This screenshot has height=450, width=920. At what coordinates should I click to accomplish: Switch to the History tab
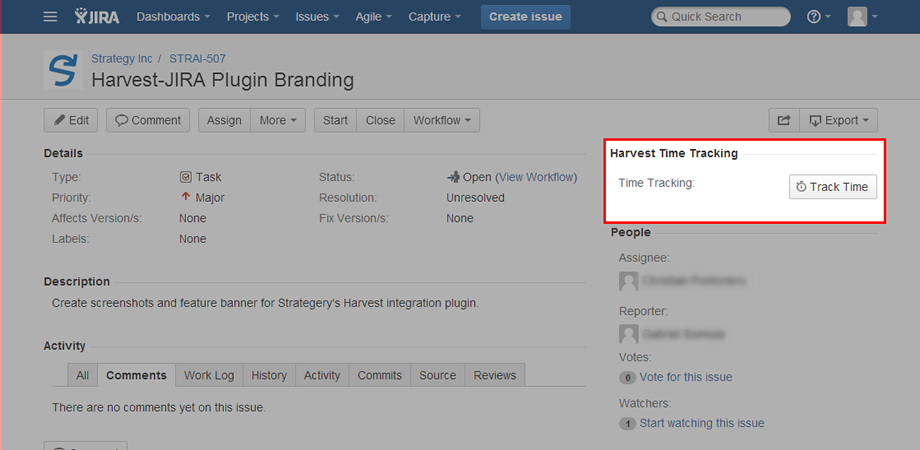269,375
